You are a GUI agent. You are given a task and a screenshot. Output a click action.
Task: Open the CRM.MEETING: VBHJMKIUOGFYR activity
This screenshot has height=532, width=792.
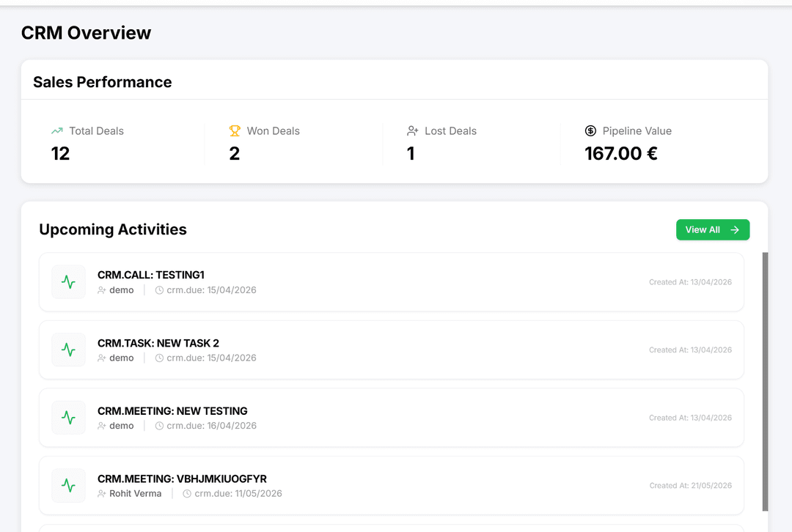click(392, 485)
